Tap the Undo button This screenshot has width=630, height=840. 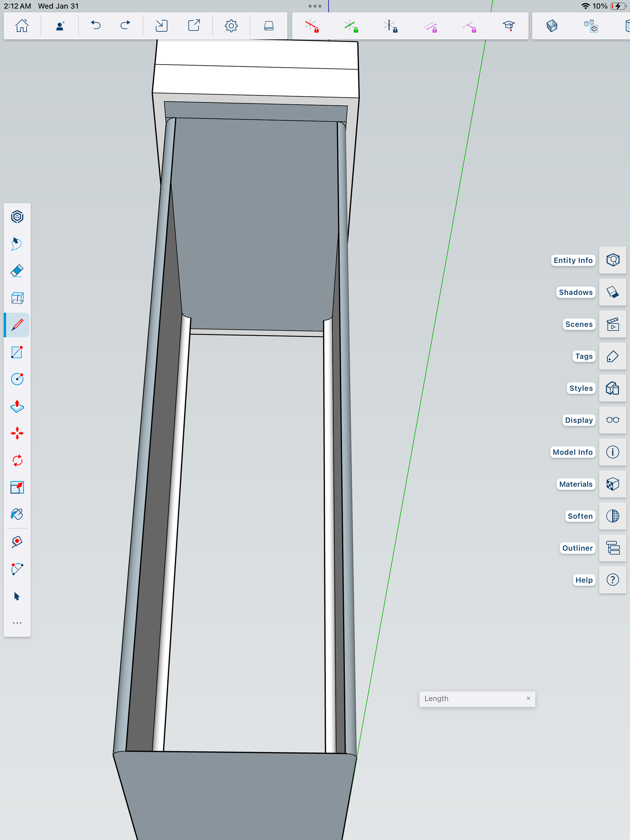[96, 26]
